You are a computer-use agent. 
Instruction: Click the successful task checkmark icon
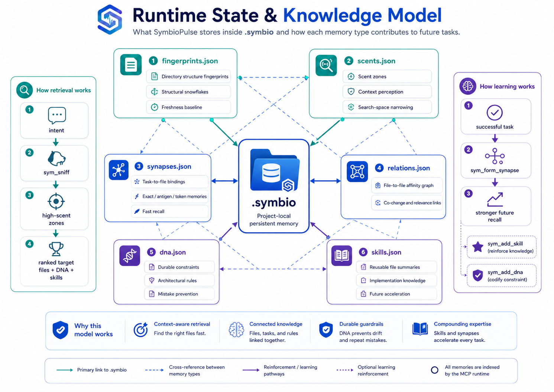click(495, 113)
